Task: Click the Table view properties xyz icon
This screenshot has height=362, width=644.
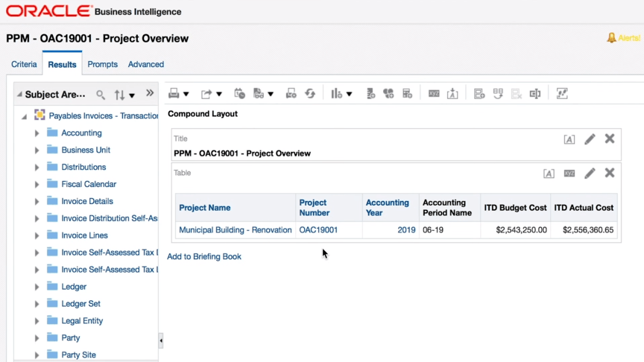Action: point(569,174)
